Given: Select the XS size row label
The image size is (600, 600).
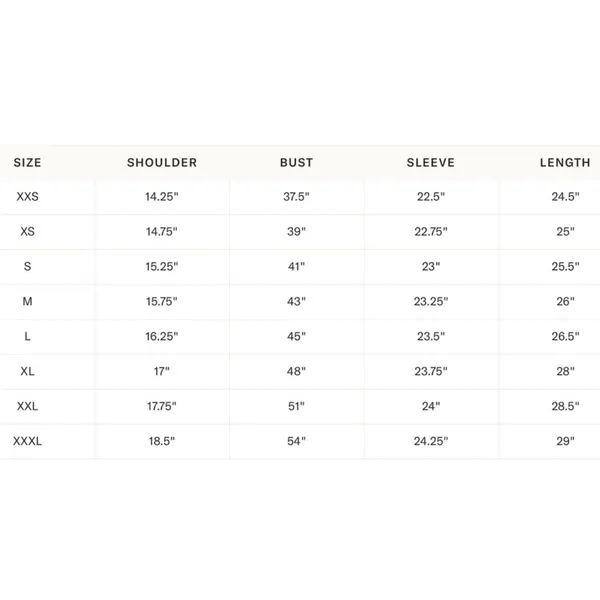Looking at the screenshot, I should click(x=27, y=232).
